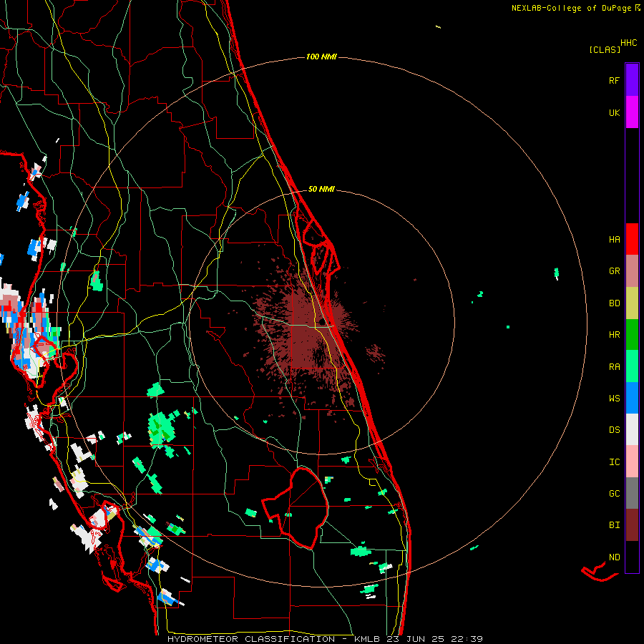Click the green rain echo offshore near east range ring
The image size is (644, 644).
tap(557, 273)
